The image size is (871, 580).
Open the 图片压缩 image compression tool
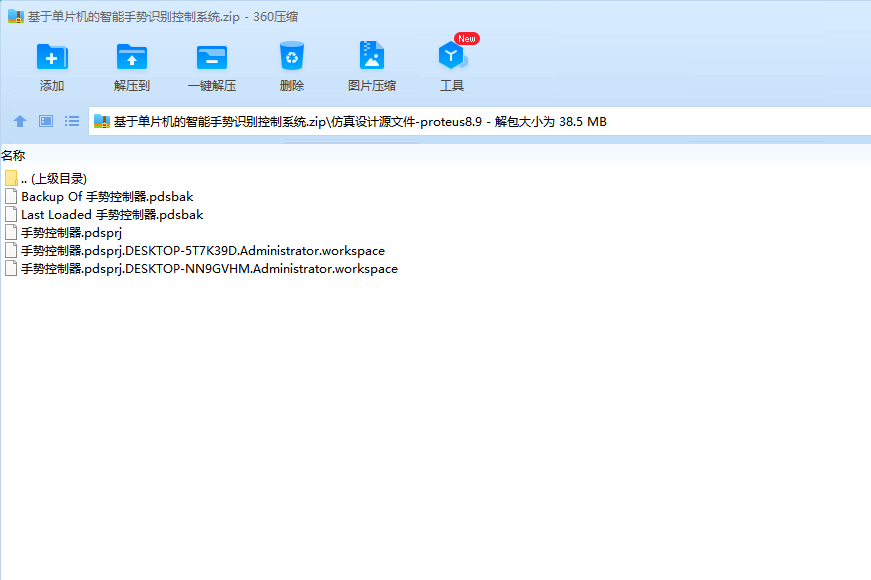click(x=372, y=56)
